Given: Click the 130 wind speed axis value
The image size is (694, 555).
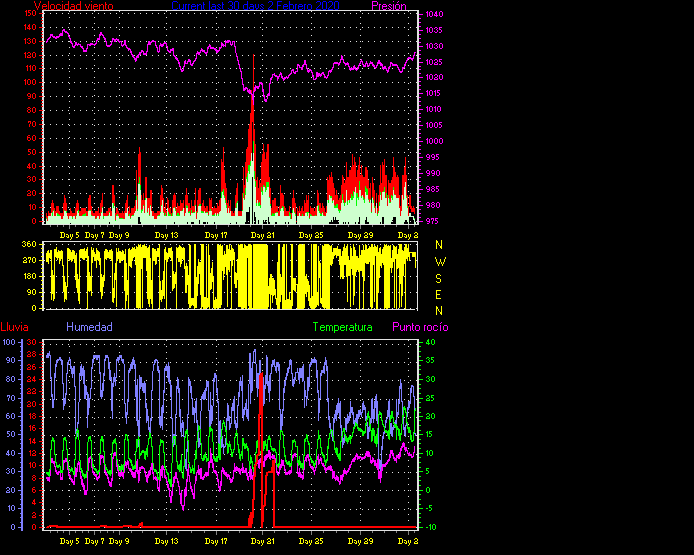Looking at the screenshot, I should [x=30, y=41].
